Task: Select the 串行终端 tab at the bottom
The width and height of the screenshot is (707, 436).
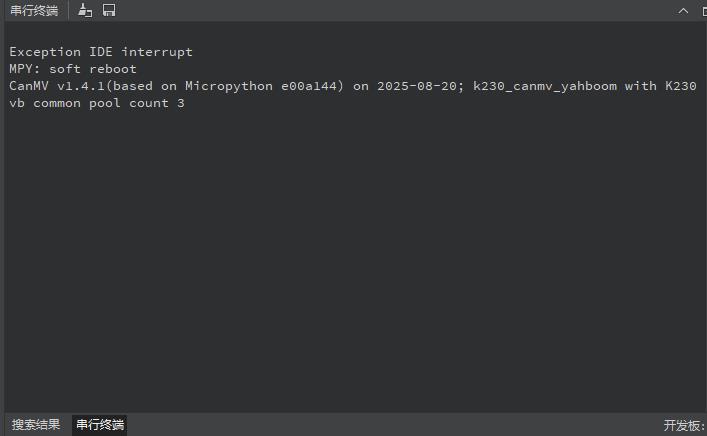Action: coord(100,425)
